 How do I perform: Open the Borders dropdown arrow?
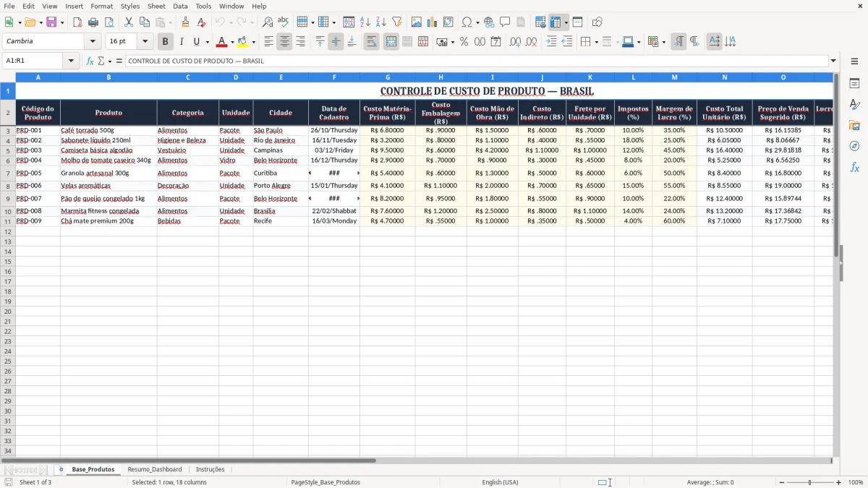pos(597,42)
